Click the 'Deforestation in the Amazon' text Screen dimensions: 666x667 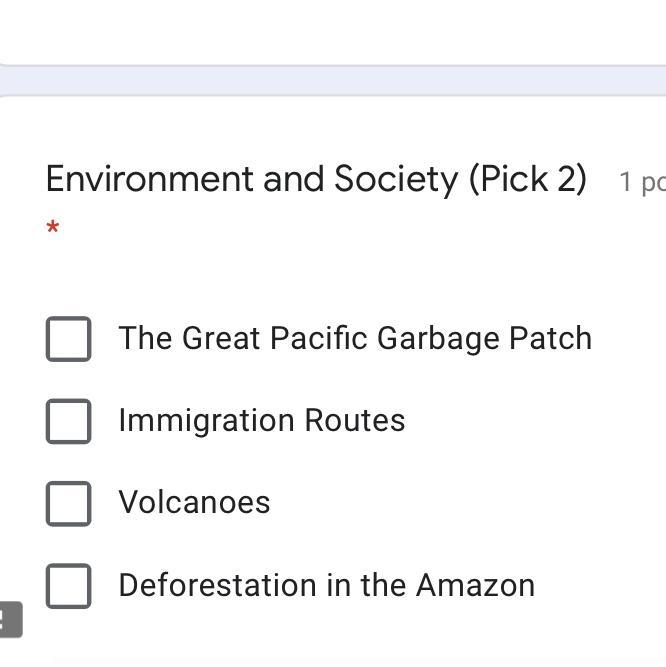click(326, 585)
